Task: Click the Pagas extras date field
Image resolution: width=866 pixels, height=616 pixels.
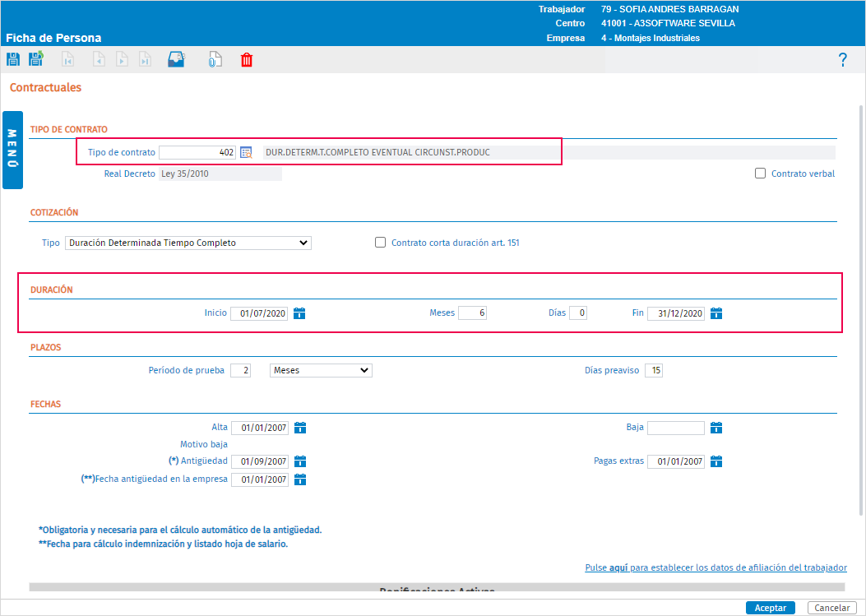Action: click(676, 461)
